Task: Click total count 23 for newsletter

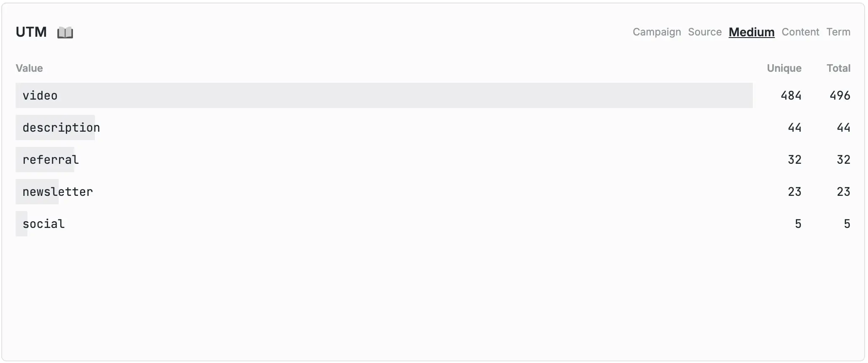Action: pyautogui.click(x=843, y=192)
